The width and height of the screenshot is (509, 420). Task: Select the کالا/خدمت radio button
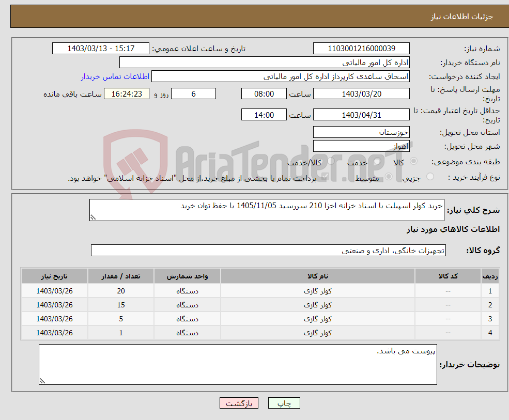331,161
